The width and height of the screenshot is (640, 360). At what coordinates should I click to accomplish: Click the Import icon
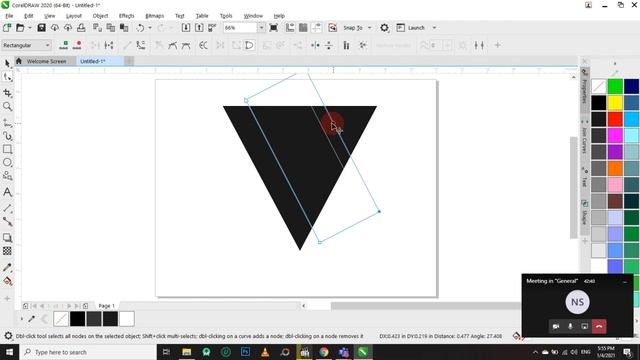point(186,28)
